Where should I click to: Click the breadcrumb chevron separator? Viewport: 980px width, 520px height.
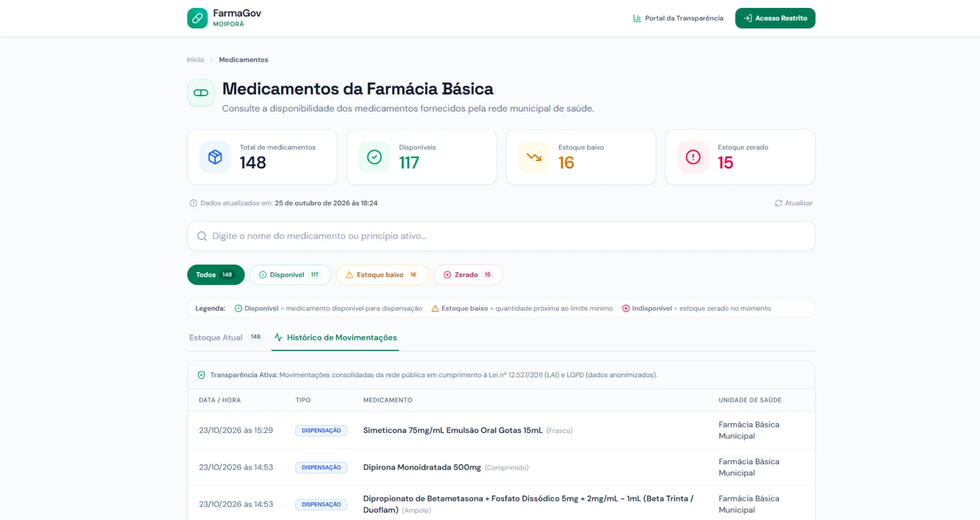(212, 60)
